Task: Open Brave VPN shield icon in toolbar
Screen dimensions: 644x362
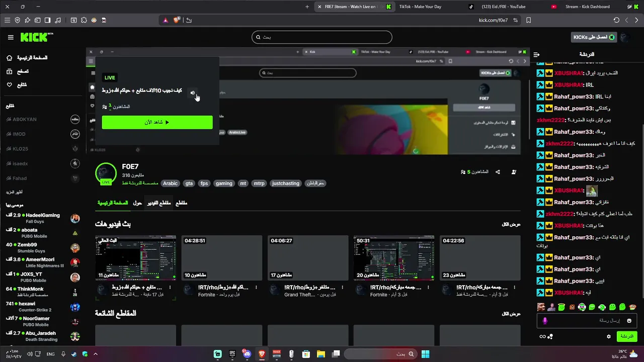Action: [x=17, y=20]
